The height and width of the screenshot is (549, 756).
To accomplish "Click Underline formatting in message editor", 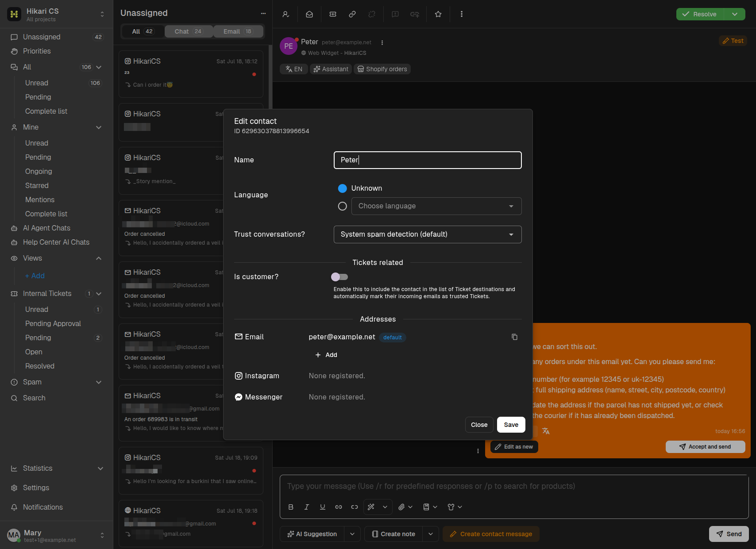I will [x=323, y=507].
